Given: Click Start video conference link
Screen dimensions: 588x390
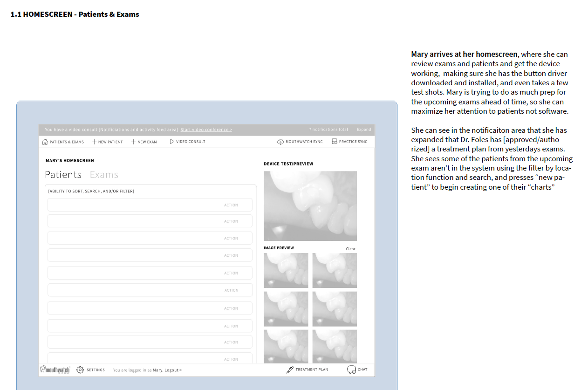Looking at the screenshot, I should [206, 130].
